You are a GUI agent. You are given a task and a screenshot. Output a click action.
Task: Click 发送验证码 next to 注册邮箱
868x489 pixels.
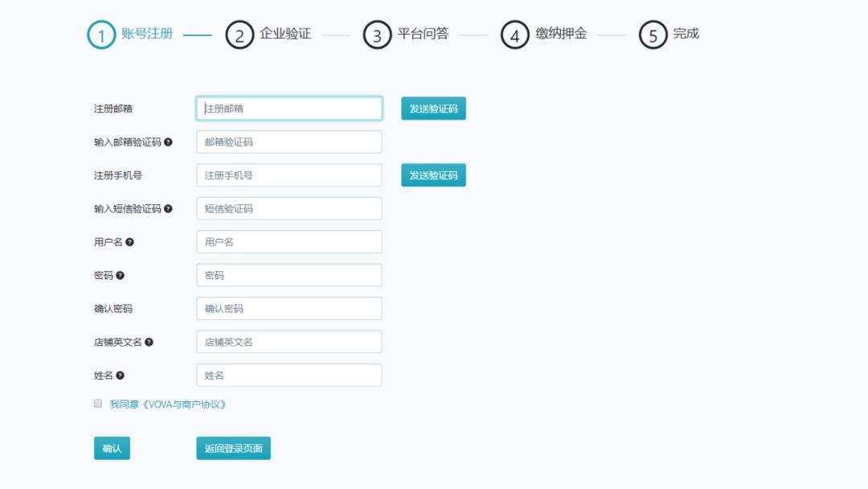pos(434,108)
